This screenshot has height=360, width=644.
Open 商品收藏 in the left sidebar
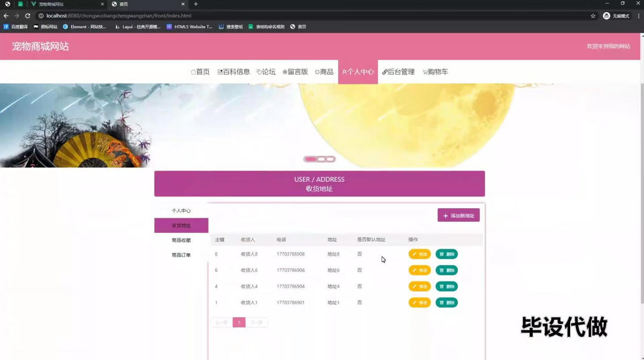click(x=181, y=240)
